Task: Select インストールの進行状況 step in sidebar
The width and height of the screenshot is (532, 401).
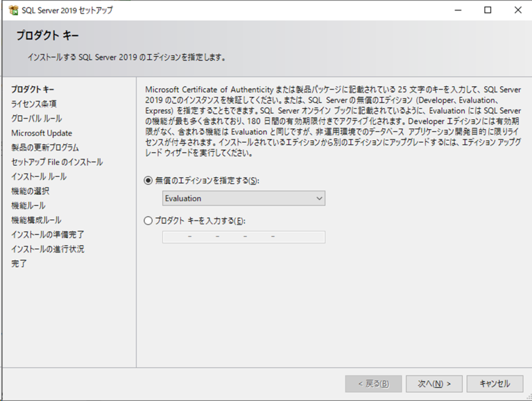Action: coord(47,249)
